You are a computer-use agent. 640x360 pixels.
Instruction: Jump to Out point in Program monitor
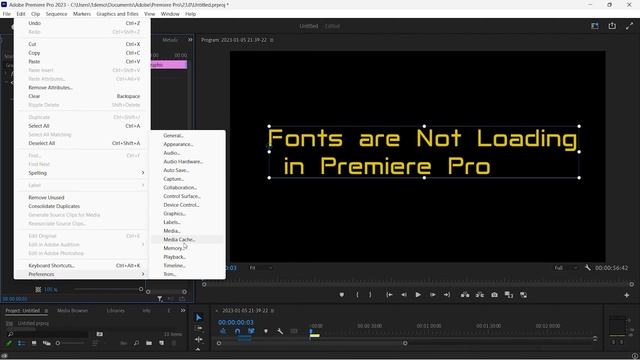[x=447, y=295]
